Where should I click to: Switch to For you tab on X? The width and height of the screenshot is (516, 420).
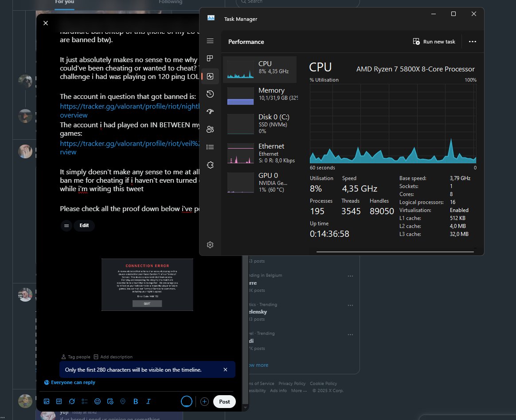click(65, 2)
